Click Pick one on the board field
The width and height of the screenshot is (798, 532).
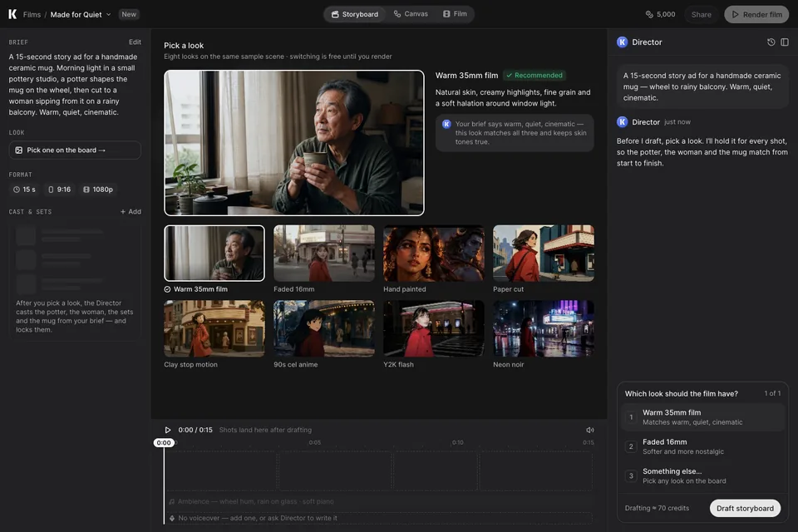(75, 150)
